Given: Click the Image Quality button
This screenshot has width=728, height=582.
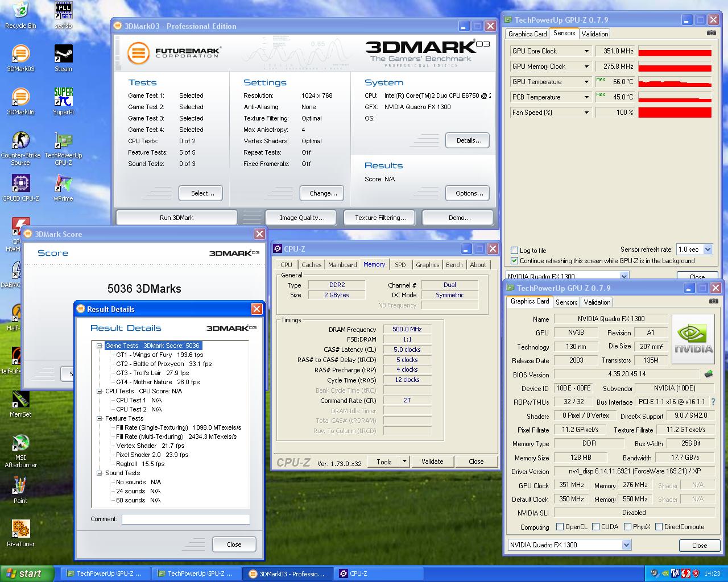Looking at the screenshot, I should click(x=302, y=218).
